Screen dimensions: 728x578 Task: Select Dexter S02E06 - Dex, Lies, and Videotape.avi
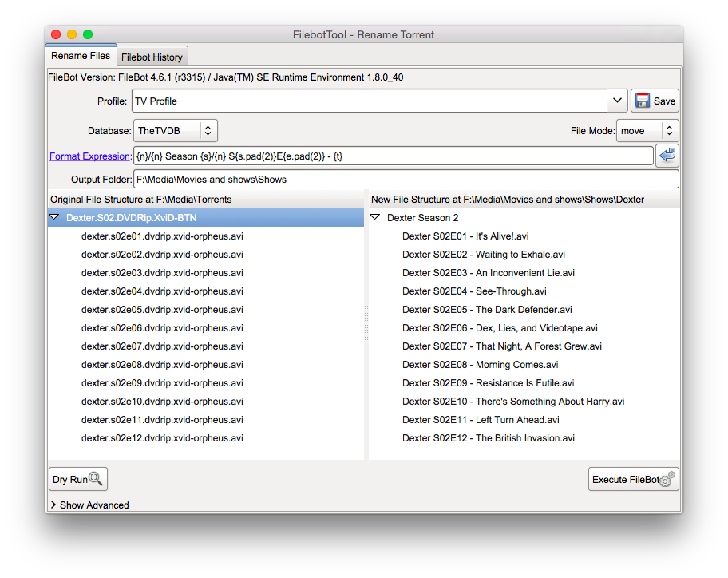(x=500, y=328)
